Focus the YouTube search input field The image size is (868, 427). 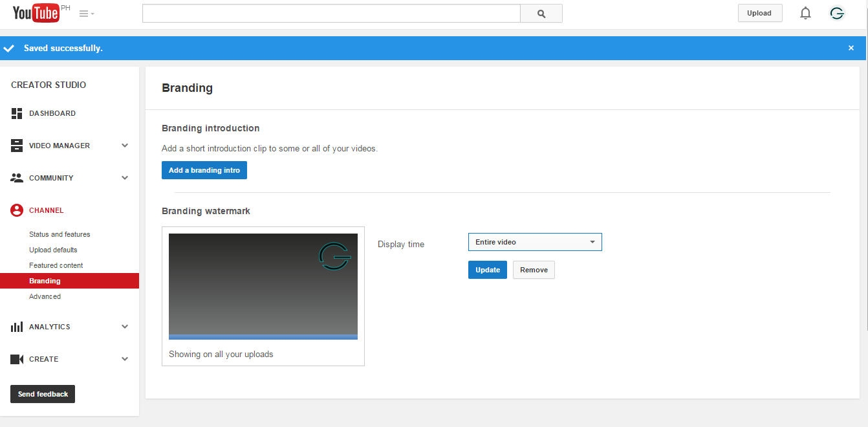pyautogui.click(x=331, y=14)
